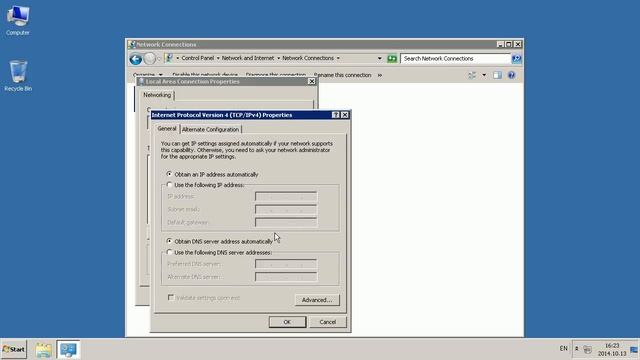Expand the Control Panel breadcrumb arrow

click(x=218, y=58)
